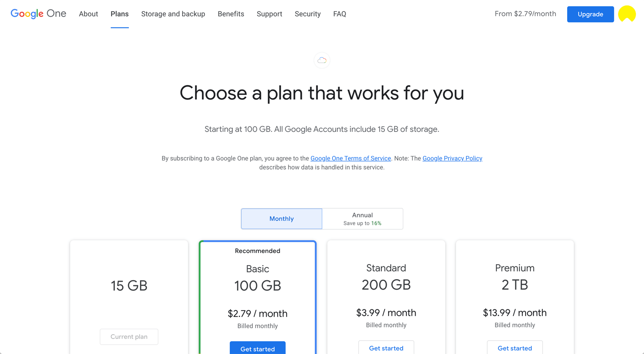Get started with Premium 2 TB plan
644x354 pixels.
pyautogui.click(x=515, y=348)
